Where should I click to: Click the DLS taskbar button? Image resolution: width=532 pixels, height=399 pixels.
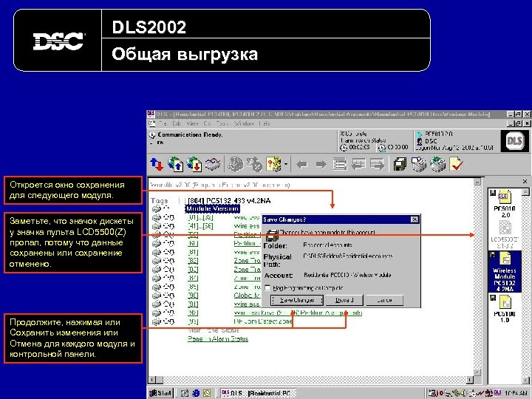(x=257, y=393)
